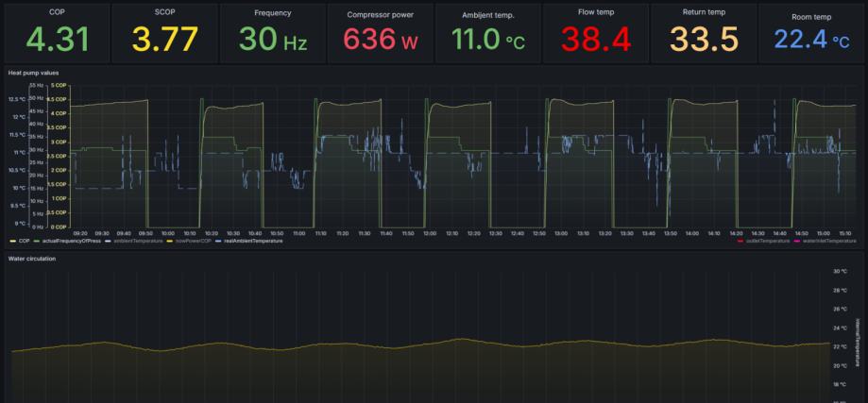Click the Compressor power reading 636 W
Viewport: 868px width, 403px height.
(x=381, y=40)
